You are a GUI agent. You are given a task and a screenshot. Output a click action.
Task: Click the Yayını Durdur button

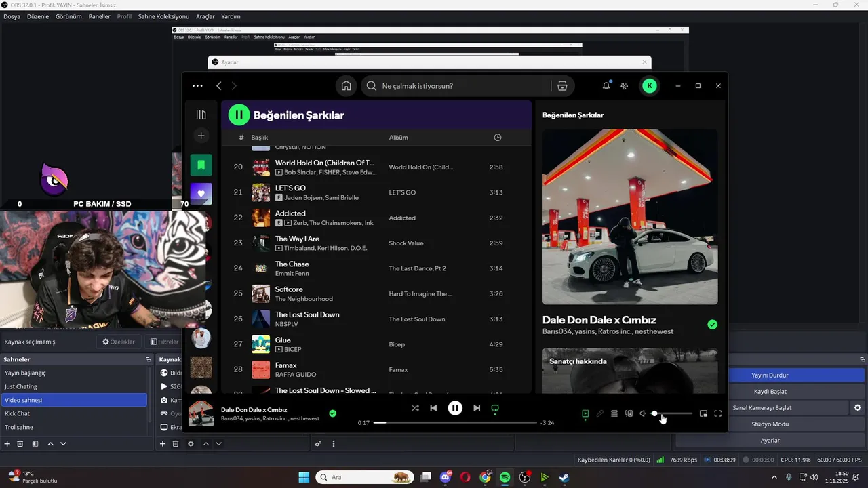click(770, 375)
